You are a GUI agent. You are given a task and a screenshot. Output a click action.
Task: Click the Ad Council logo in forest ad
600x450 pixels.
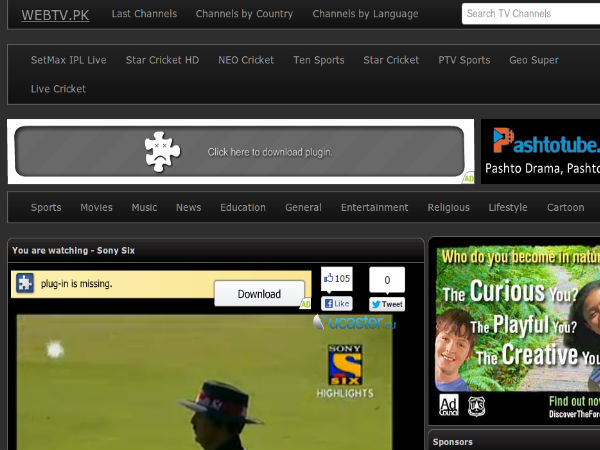[x=449, y=405]
